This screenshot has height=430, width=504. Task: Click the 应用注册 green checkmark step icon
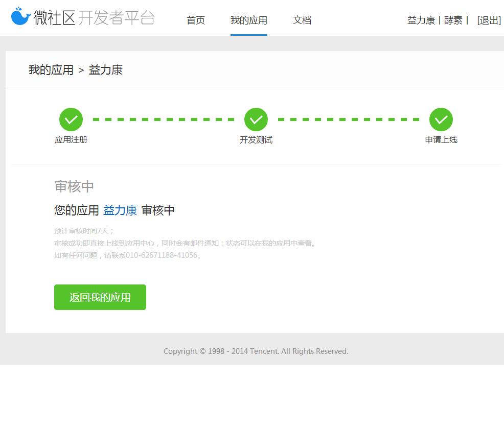click(x=71, y=120)
